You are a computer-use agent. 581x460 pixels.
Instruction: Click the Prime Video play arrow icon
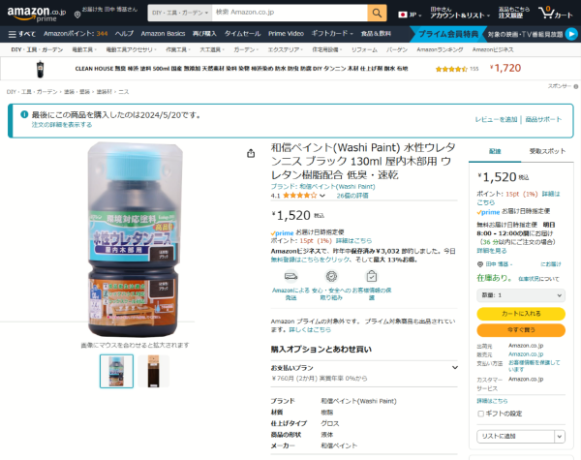(x=571, y=34)
